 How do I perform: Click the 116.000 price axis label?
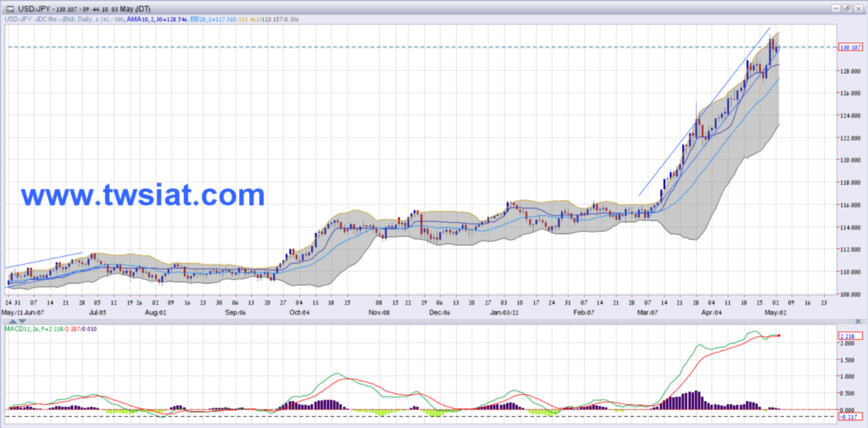point(851,205)
